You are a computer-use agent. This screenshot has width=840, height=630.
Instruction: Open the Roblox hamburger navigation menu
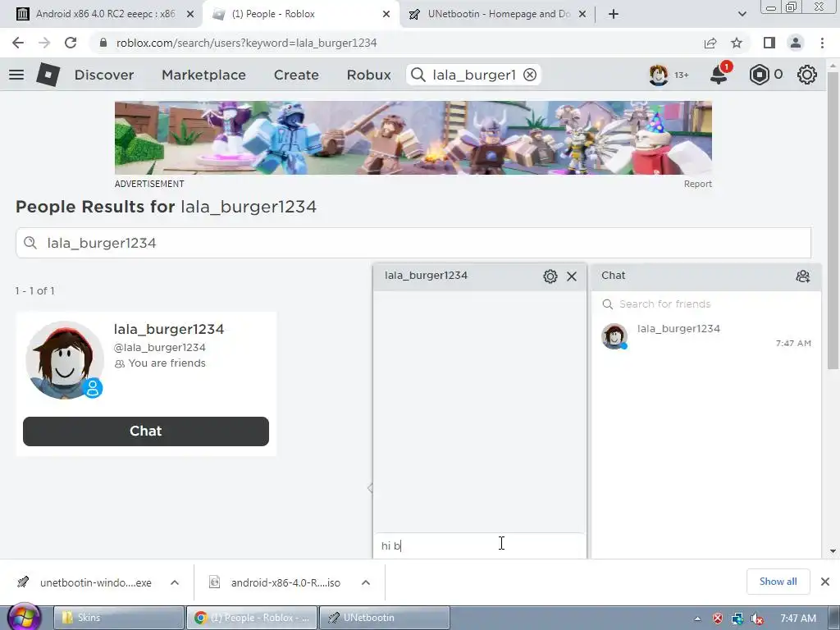pyautogui.click(x=16, y=75)
